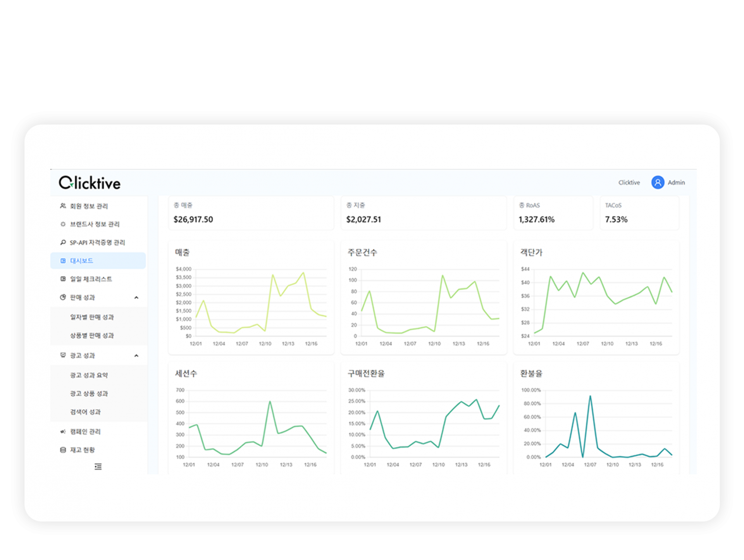Click the 환불율 chart peak point
Screen dimensions: 744x560
590,396
